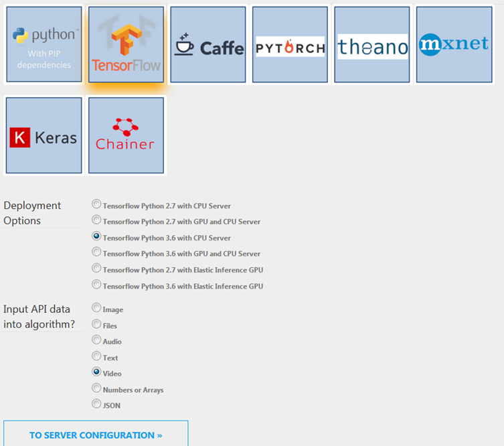
Task: Pick Python 2.7 with Elastic Inference GPU
Action: coord(96,268)
